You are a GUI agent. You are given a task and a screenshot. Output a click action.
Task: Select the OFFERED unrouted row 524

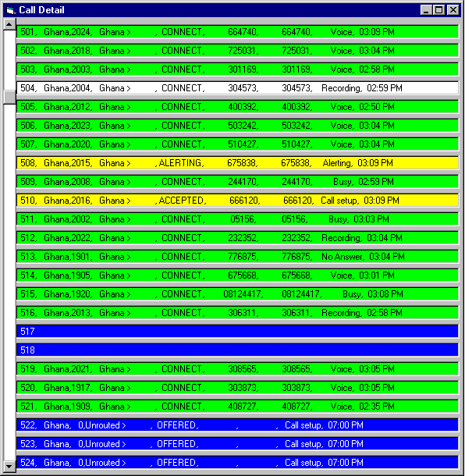(x=237, y=462)
